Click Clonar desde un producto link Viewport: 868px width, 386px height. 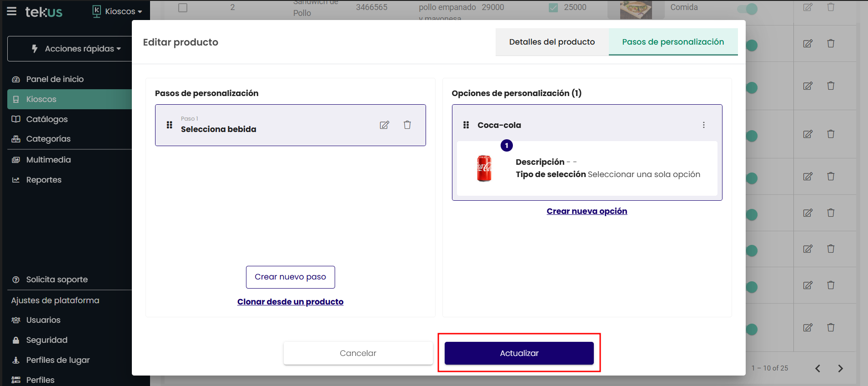point(290,302)
